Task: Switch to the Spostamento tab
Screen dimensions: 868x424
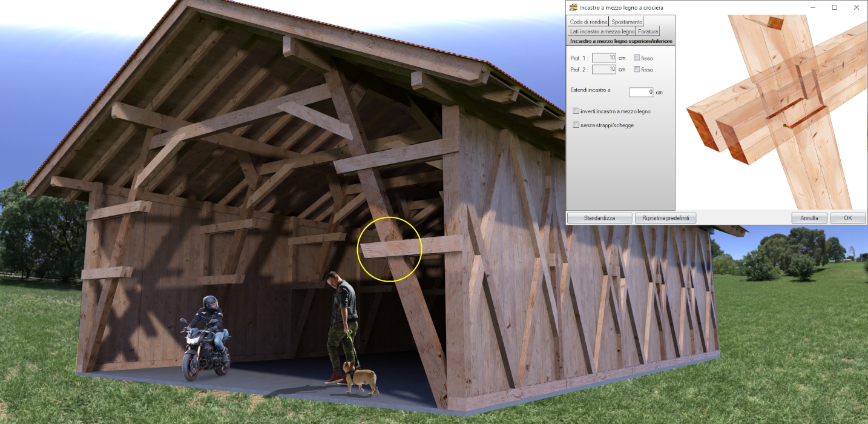Action: (626, 22)
